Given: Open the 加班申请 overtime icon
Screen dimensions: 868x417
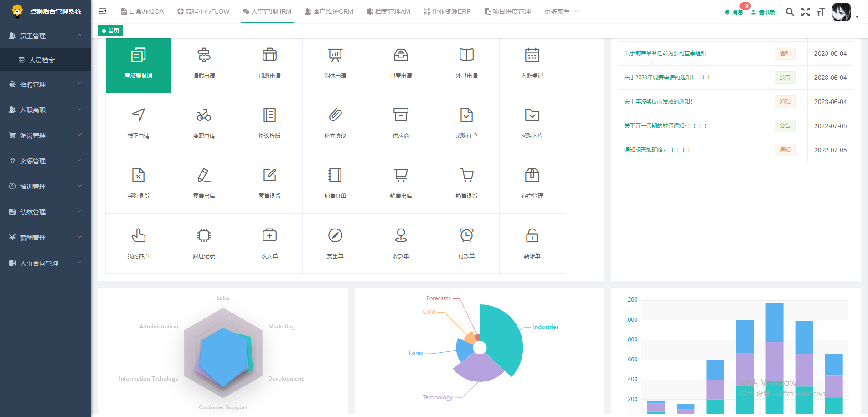Looking at the screenshot, I should coord(269,55).
